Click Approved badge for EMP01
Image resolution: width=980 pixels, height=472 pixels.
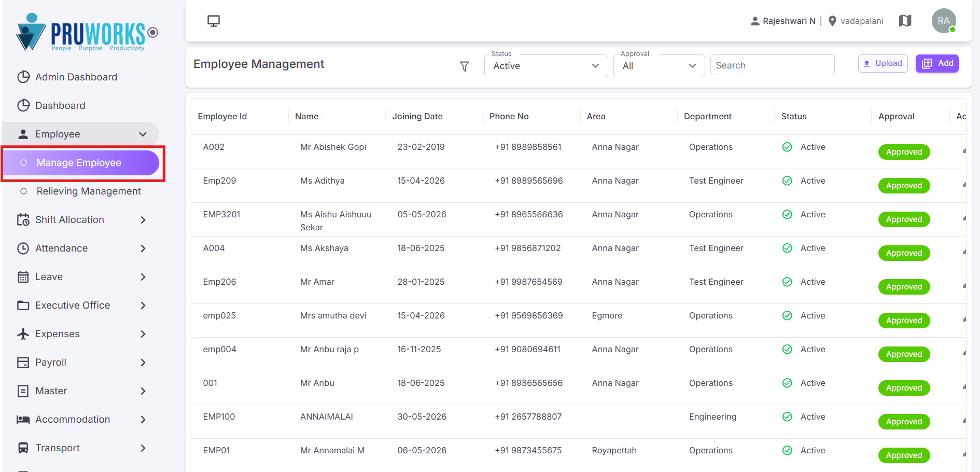(x=904, y=455)
